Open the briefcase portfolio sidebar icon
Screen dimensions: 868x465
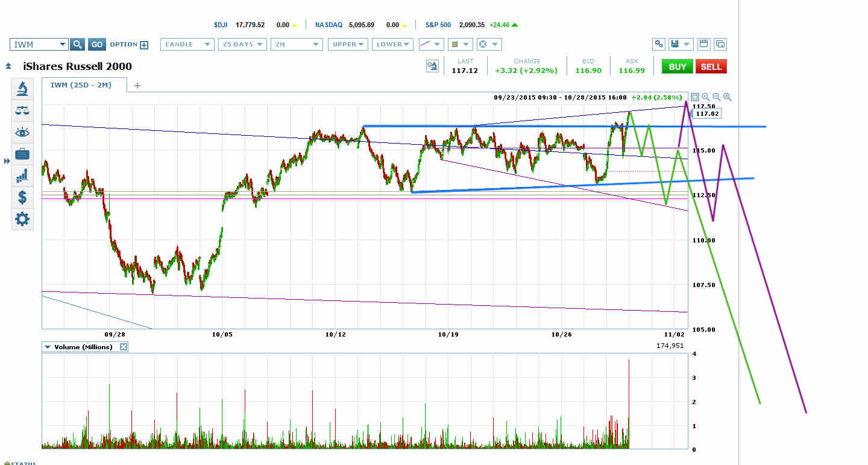tap(22, 154)
